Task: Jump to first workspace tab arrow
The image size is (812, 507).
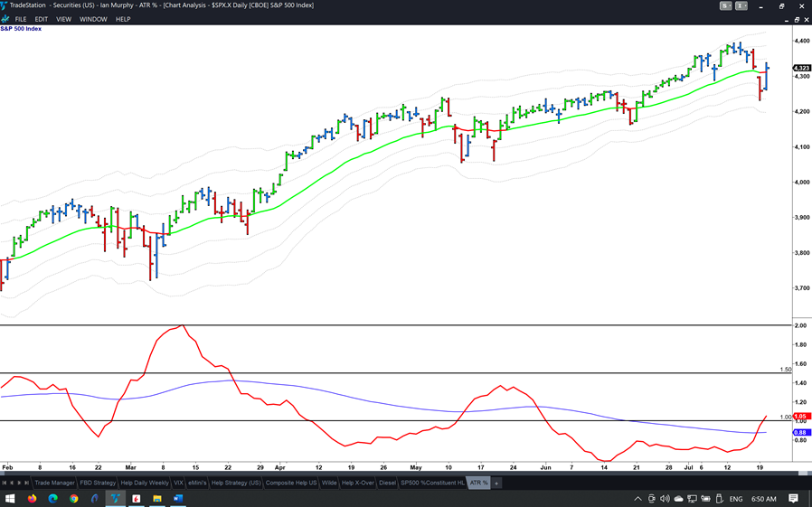Action: pyautogui.click(x=4, y=483)
